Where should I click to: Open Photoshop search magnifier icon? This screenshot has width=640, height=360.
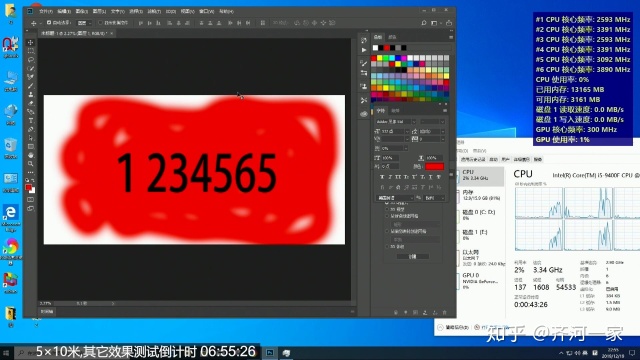pyautogui.click(x=424, y=23)
